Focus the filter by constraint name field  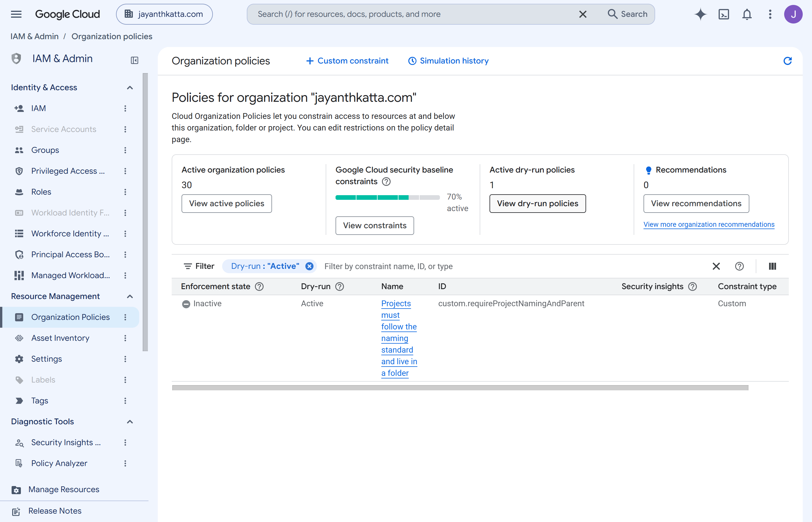tap(512, 266)
